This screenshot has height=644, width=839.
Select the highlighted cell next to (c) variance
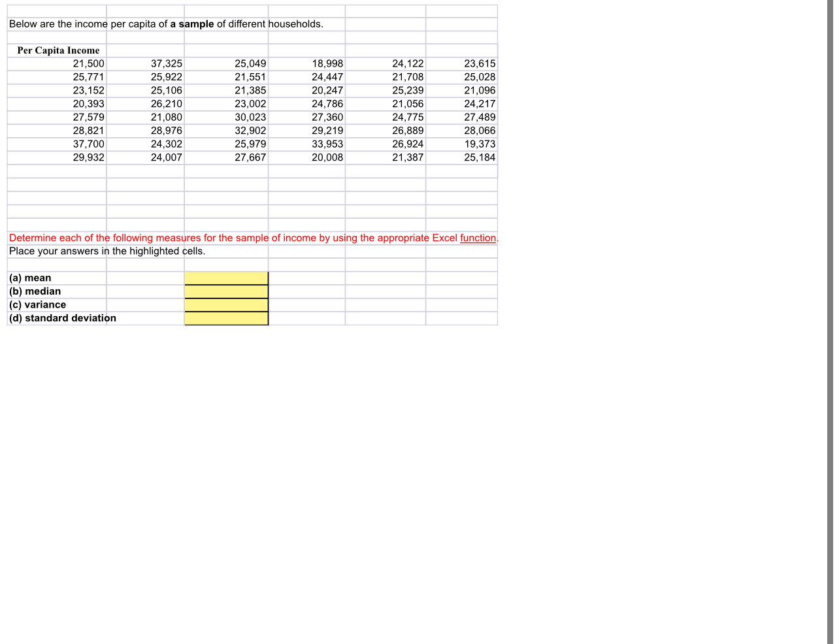(x=226, y=304)
